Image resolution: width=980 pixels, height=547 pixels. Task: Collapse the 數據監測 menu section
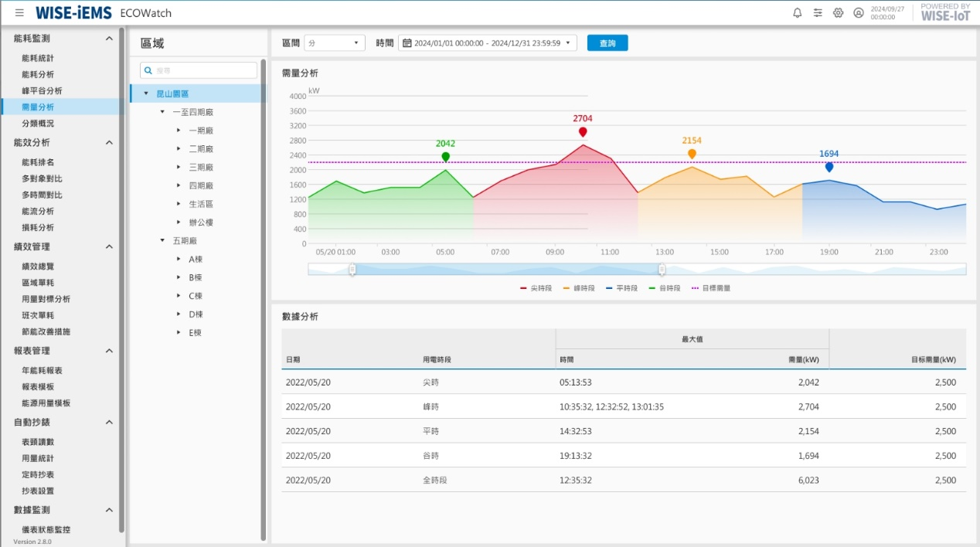coord(109,510)
